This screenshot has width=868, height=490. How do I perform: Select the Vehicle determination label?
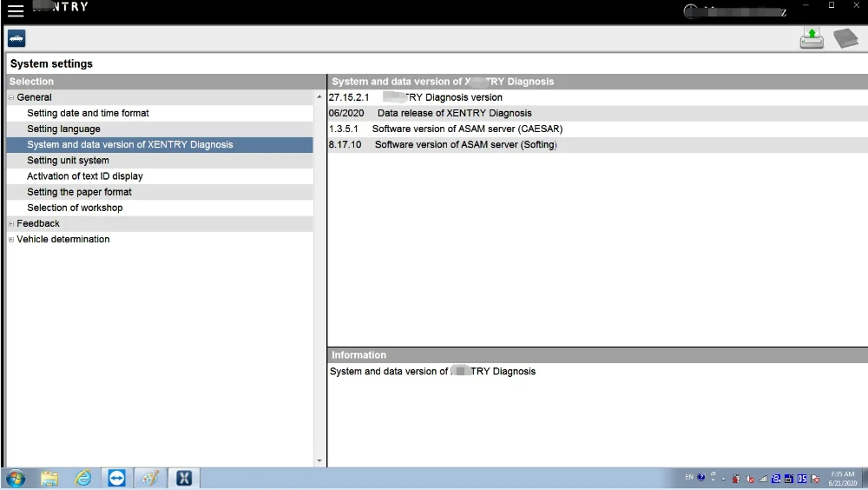point(63,240)
